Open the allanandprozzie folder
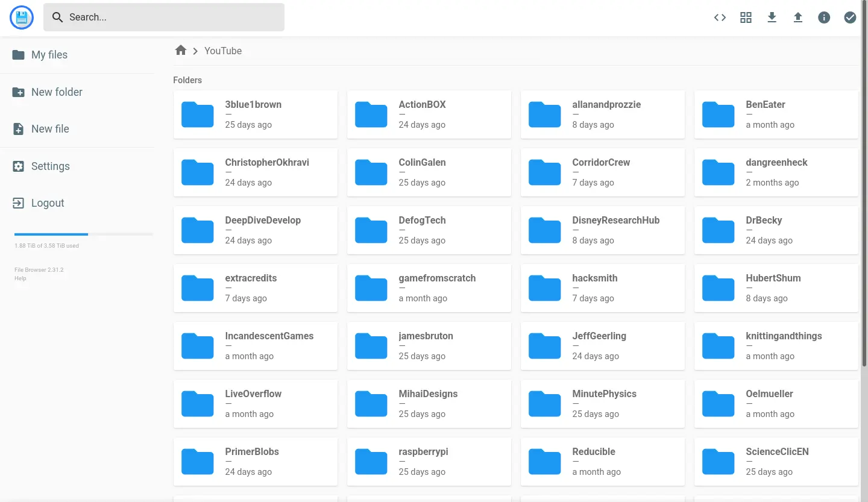868x502 pixels. 603,115
